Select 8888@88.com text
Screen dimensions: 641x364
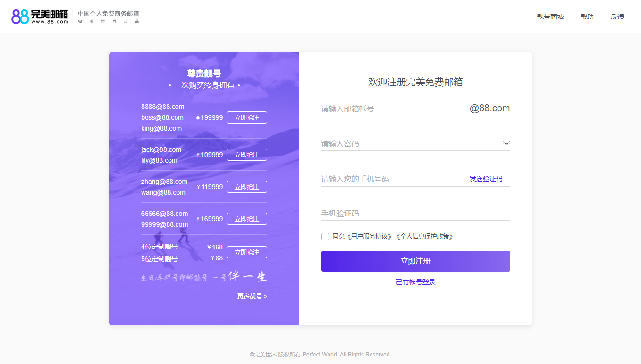pyautogui.click(x=163, y=107)
